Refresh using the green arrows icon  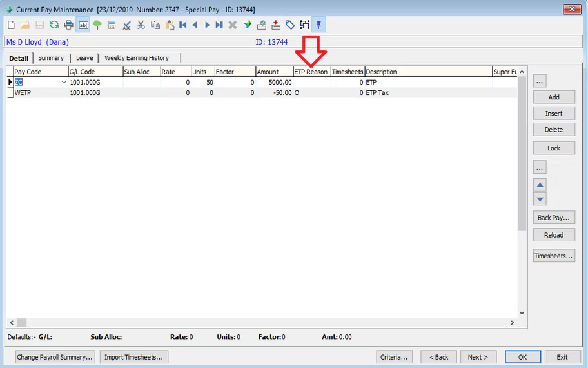[54, 25]
